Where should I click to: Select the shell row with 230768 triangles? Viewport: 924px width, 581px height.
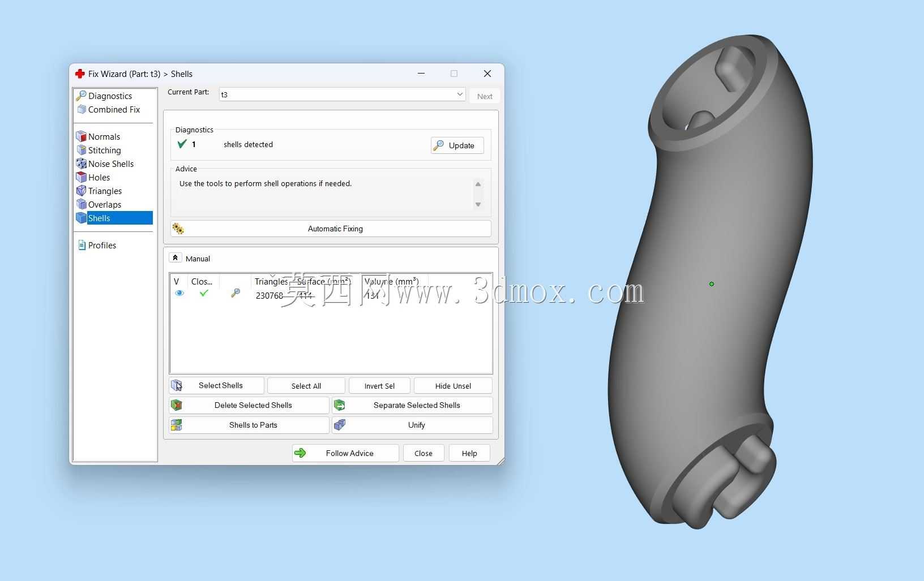click(x=331, y=295)
